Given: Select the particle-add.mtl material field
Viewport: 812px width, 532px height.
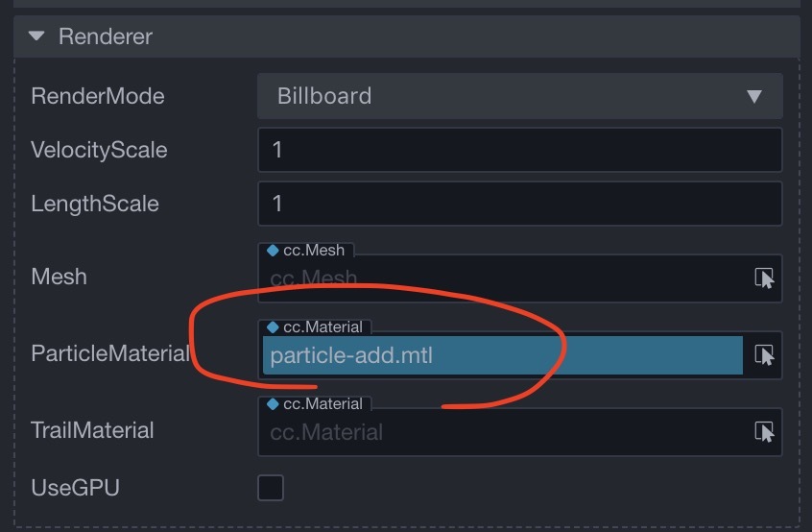Looking at the screenshot, I should (x=501, y=355).
